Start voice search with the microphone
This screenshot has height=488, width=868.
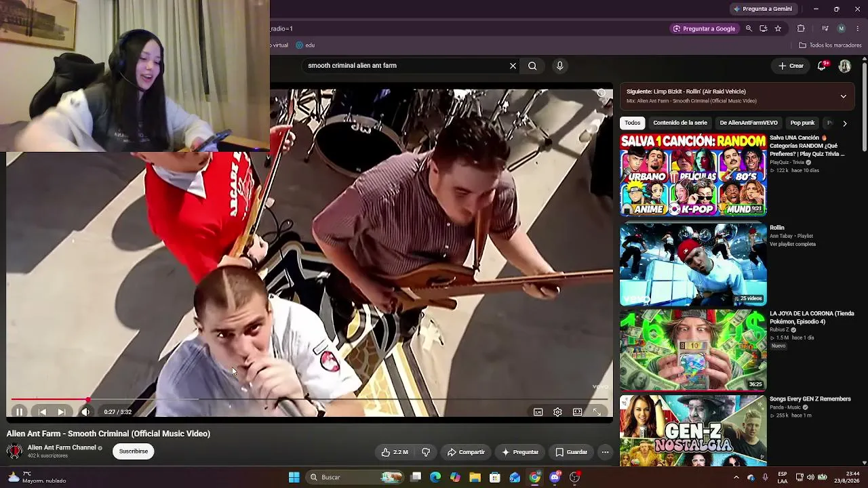559,66
